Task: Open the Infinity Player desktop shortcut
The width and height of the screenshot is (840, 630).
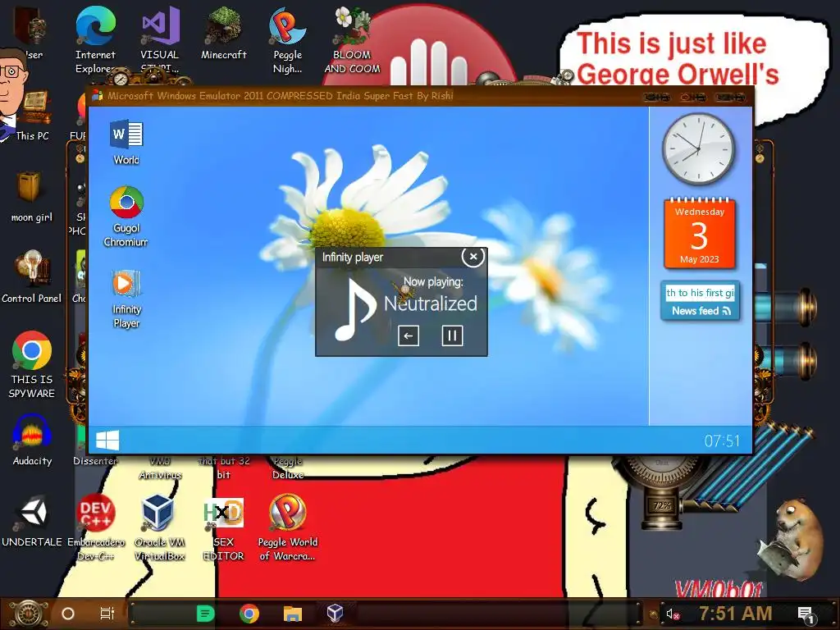Action: tap(126, 299)
